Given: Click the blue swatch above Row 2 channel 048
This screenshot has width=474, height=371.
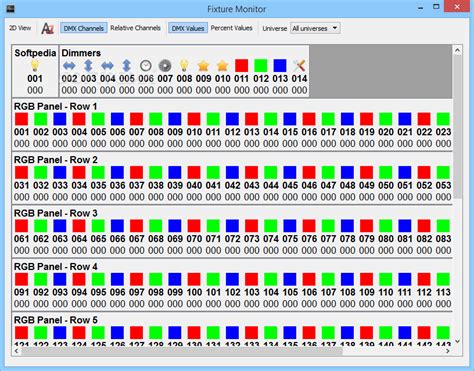Looking at the screenshot, I should tap(347, 172).
